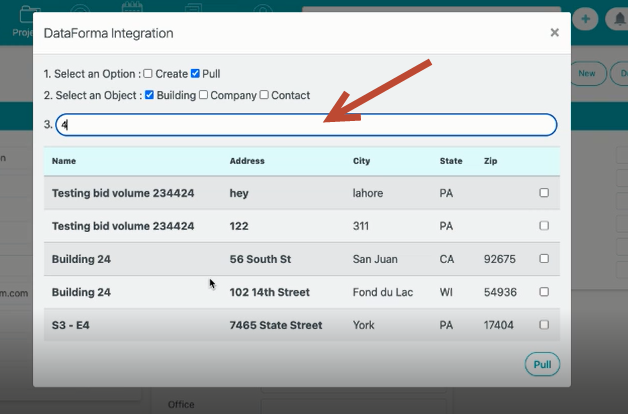Click the lahore city cell
The height and width of the screenshot is (414, 628).
(x=368, y=193)
